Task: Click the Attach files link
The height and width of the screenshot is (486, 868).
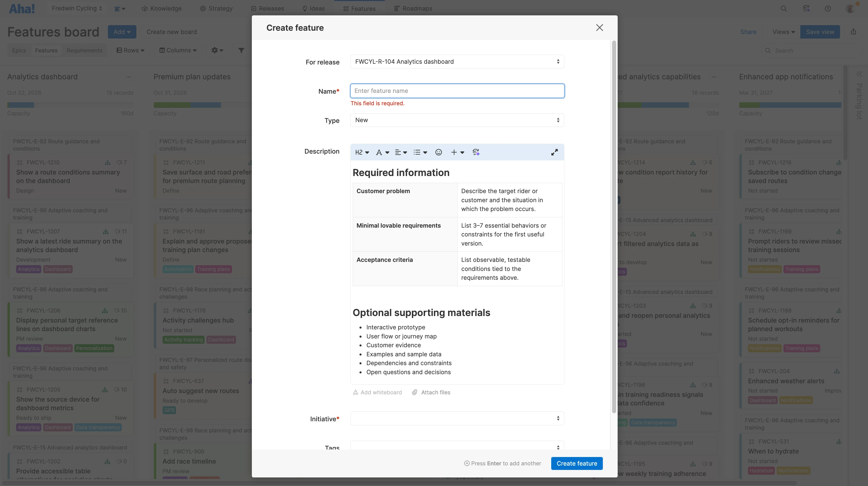Action: click(x=431, y=393)
